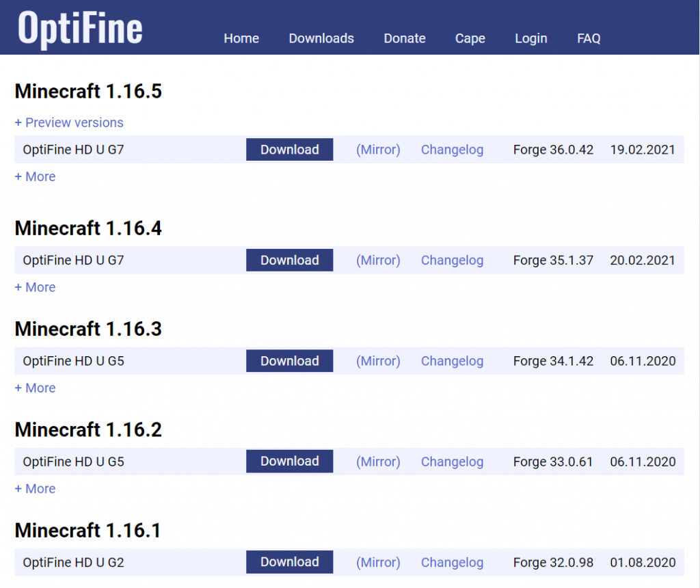Open the Mirror link for Minecraft 1.16.4

[x=378, y=260]
